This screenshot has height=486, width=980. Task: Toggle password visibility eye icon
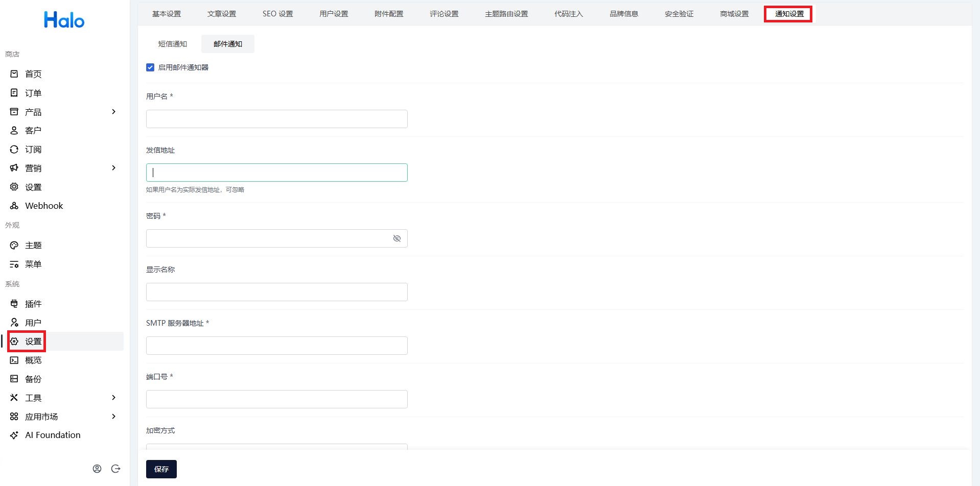[397, 238]
